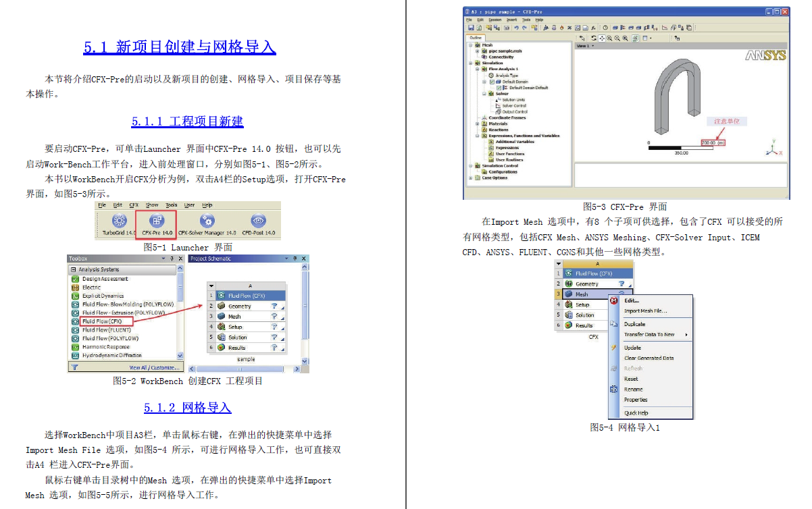Select Update in the context menu
812x509 pixels.
(632, 348)
